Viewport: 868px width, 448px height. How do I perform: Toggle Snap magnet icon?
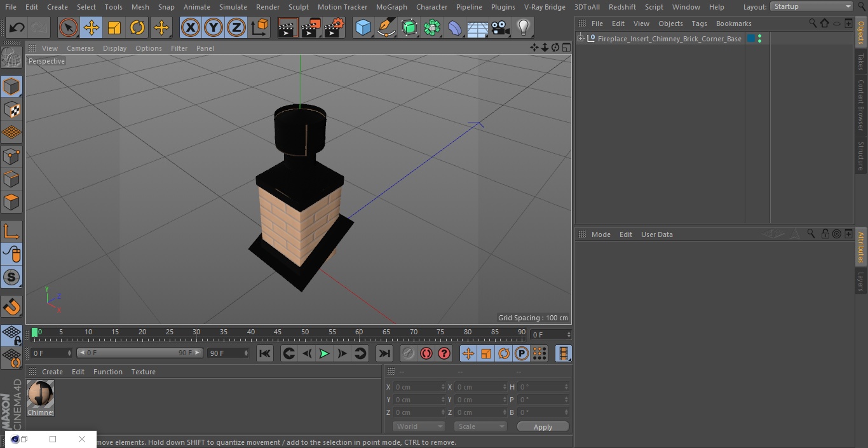point(11,308)
